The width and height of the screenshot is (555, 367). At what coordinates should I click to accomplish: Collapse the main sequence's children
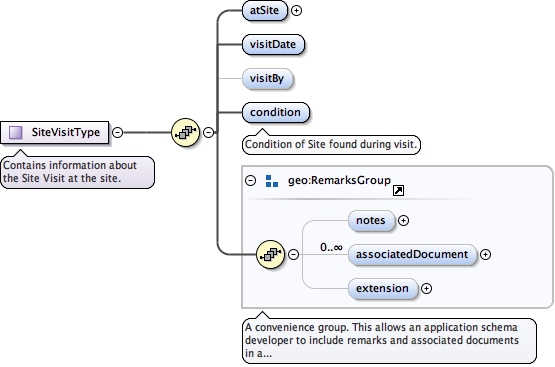click(209, 132)
